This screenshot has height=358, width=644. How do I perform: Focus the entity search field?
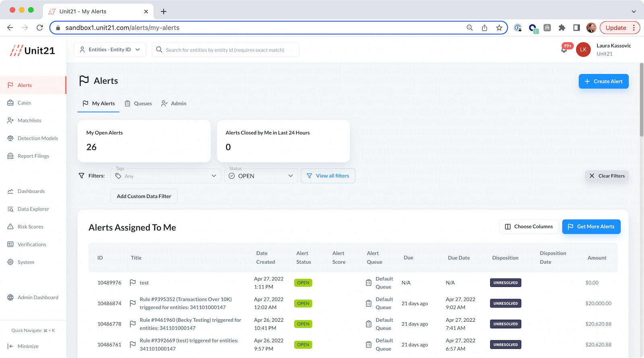225,49
